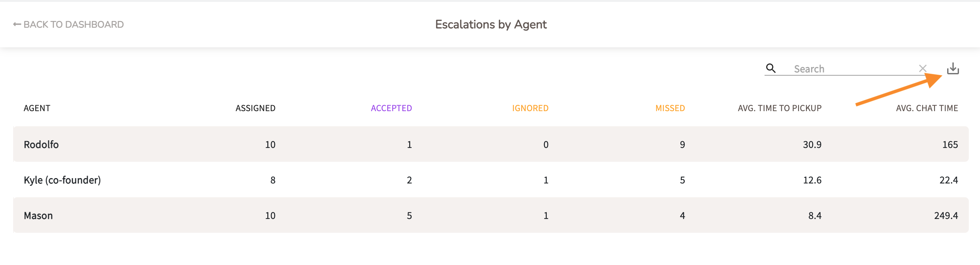
Task: Click the download export icon
Action: point(953,68)
